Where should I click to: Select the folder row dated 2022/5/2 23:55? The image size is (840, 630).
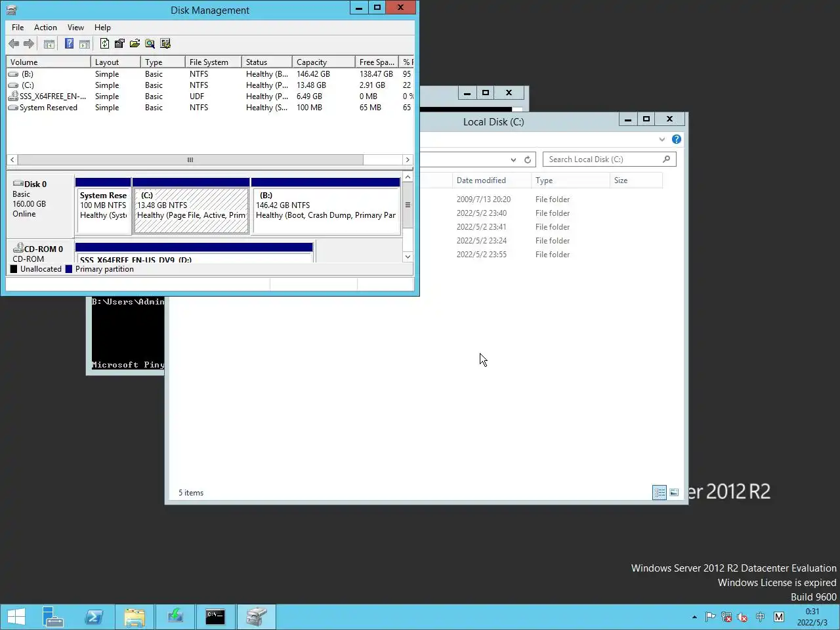point(541,255)
